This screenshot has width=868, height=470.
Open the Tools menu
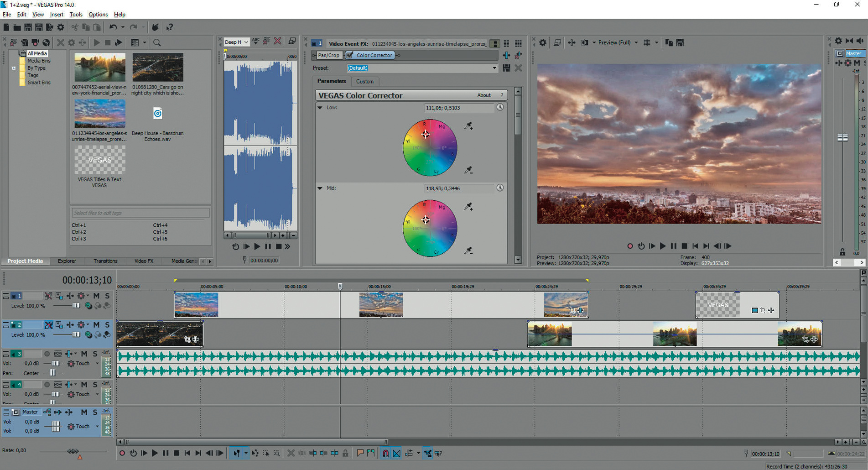(x=76, y=15)
